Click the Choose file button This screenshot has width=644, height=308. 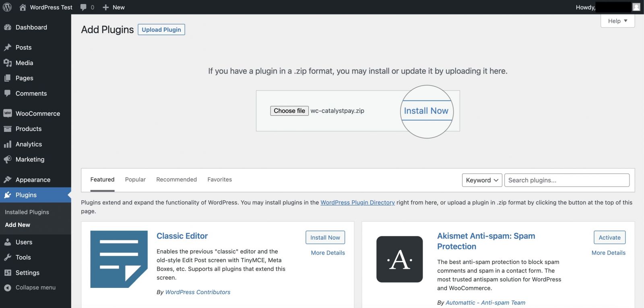pos(289,111)
